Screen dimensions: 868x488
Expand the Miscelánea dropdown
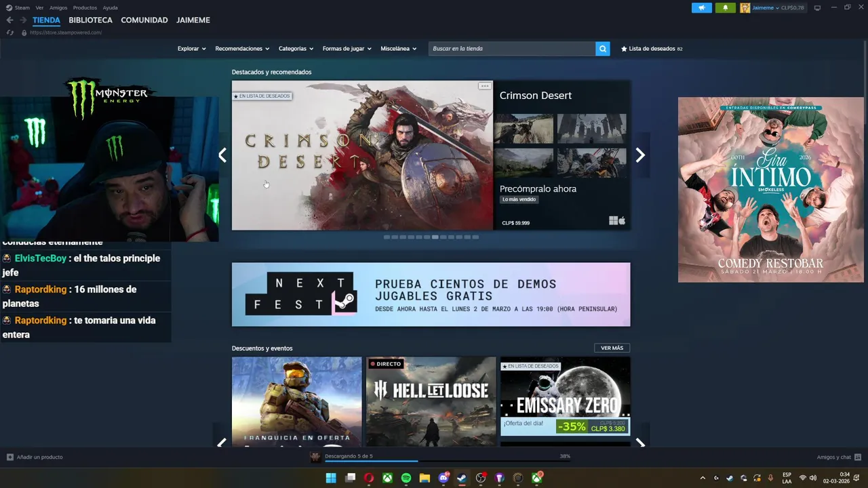pyautogui.click(x=398, y=49)
